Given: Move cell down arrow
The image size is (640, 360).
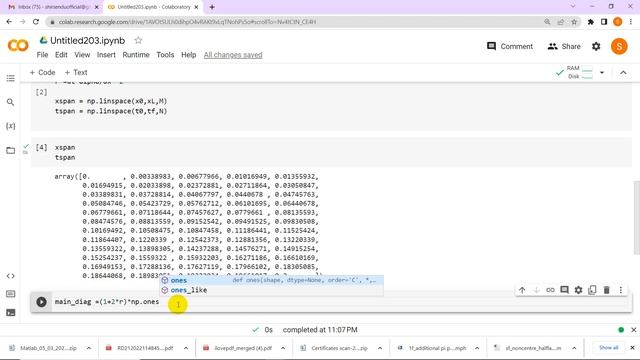Looking at the screenshot, I should pos(536,290).
